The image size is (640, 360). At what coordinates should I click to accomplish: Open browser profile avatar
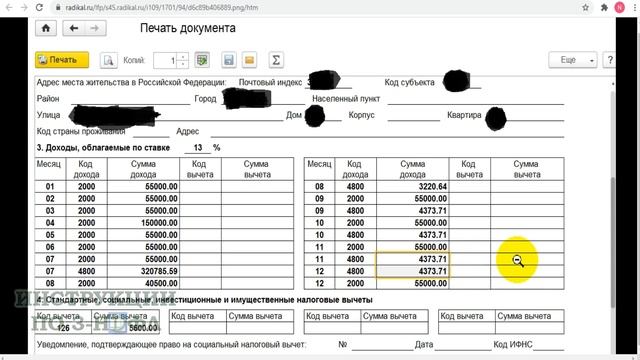[x=620, y=7]
